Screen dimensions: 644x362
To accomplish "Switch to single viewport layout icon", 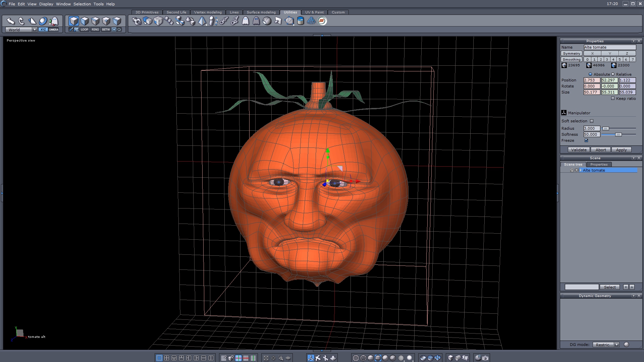I will pos(159,358).
